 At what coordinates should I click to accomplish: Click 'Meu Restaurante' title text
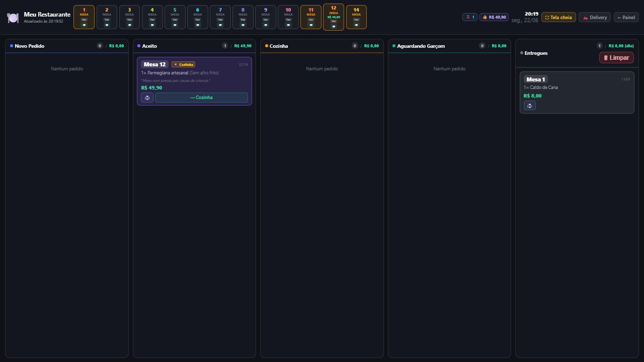[x=47, y=15]
